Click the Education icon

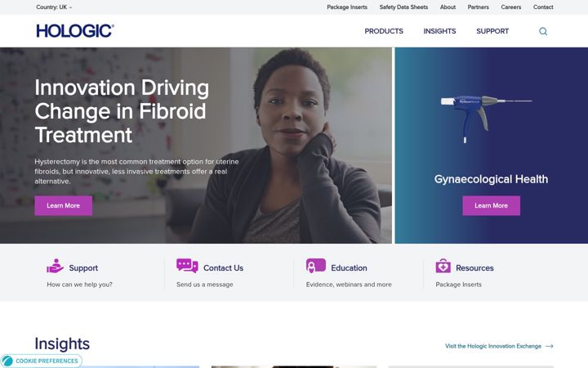(316, 266)
